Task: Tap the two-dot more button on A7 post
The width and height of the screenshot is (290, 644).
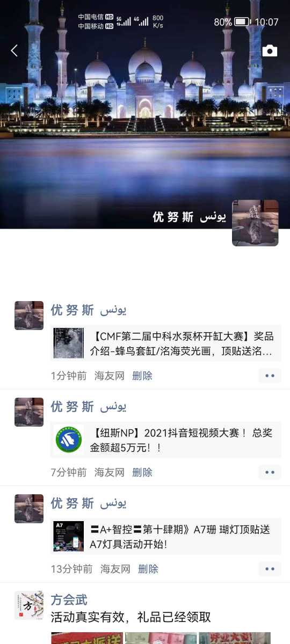Action: 270,569
